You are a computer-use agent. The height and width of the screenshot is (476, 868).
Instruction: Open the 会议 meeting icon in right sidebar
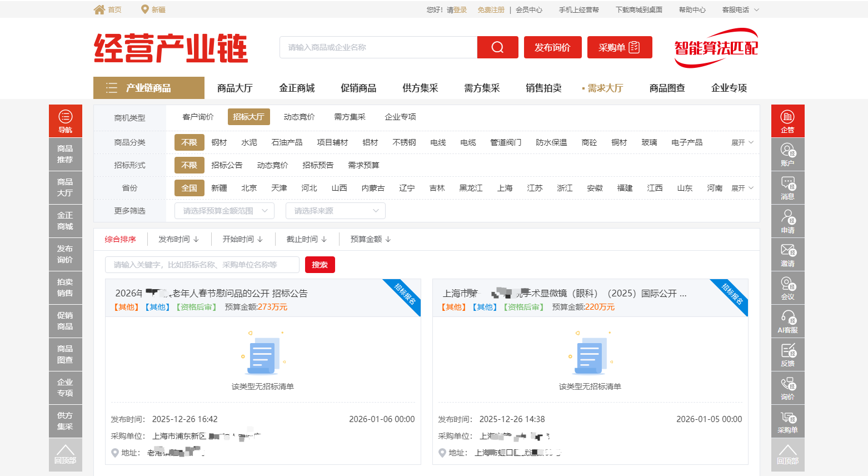point(788,287)
